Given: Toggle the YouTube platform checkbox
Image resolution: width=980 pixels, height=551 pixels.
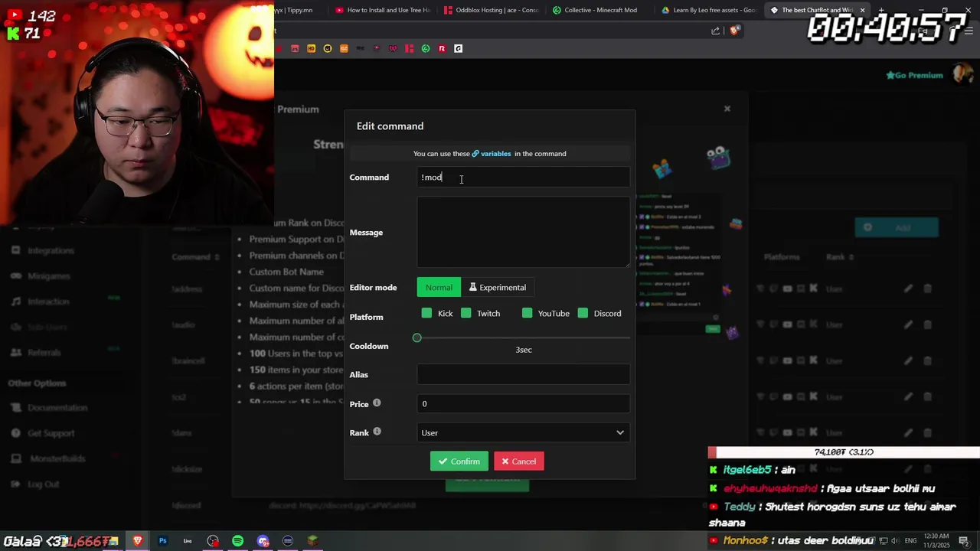Looking at the screenshot, I should (x=527, y=313).
